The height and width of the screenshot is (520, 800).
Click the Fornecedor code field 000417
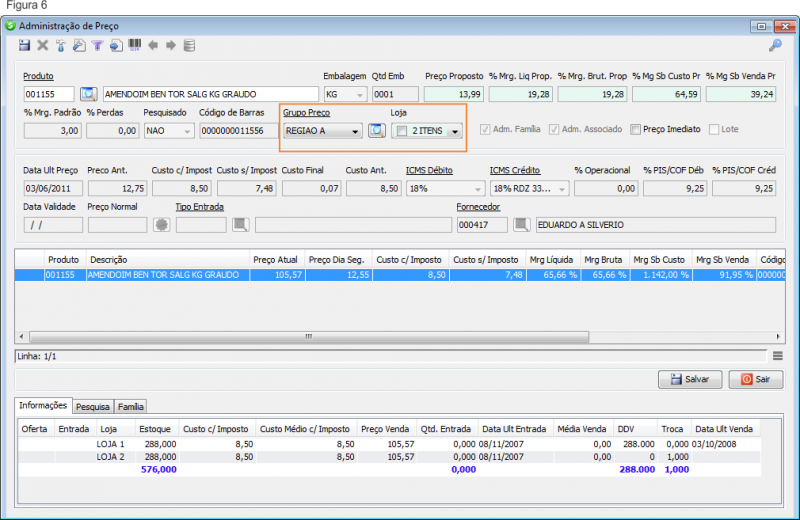pos(482,225)
